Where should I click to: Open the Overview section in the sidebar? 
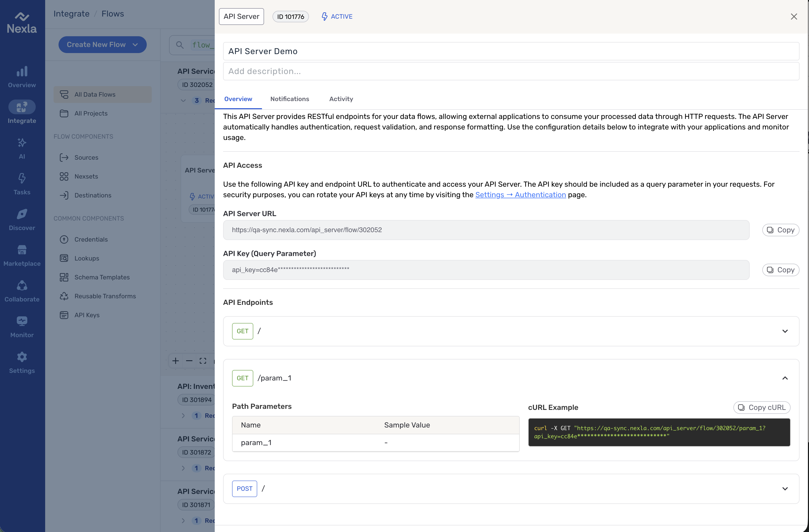(22, 77)
